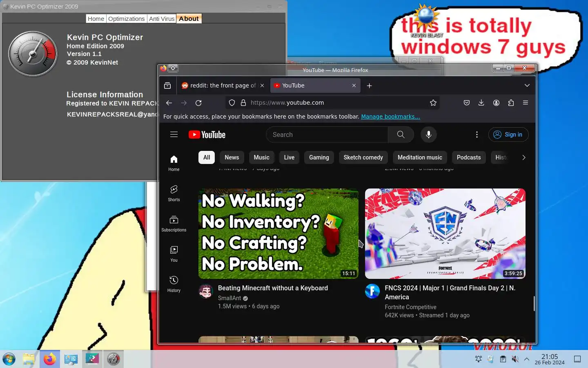Screen dimensions: 588x368
Task: Click the YouTube search magnifier button
Action: pyautogui.click(x=401, y=135)
